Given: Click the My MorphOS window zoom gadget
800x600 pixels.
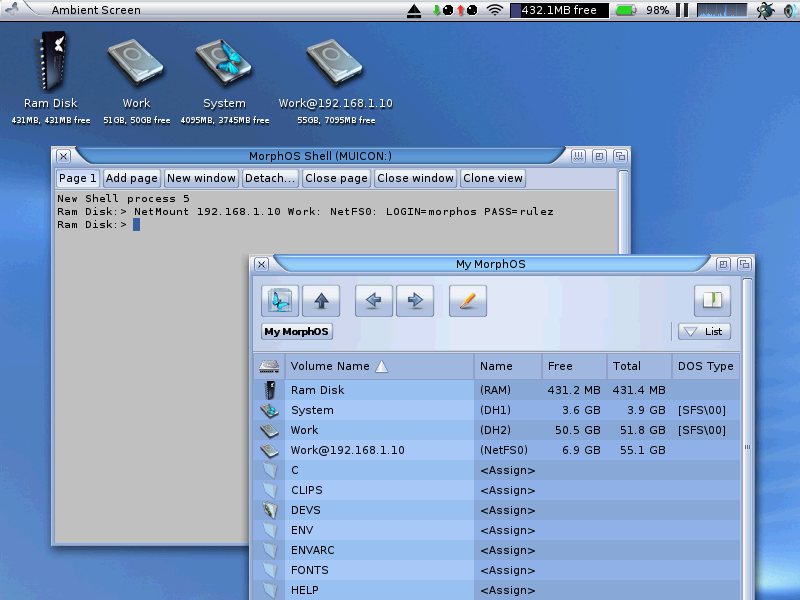Looking at the screenshot, I should pyautogui.click(x=723, y=264).
